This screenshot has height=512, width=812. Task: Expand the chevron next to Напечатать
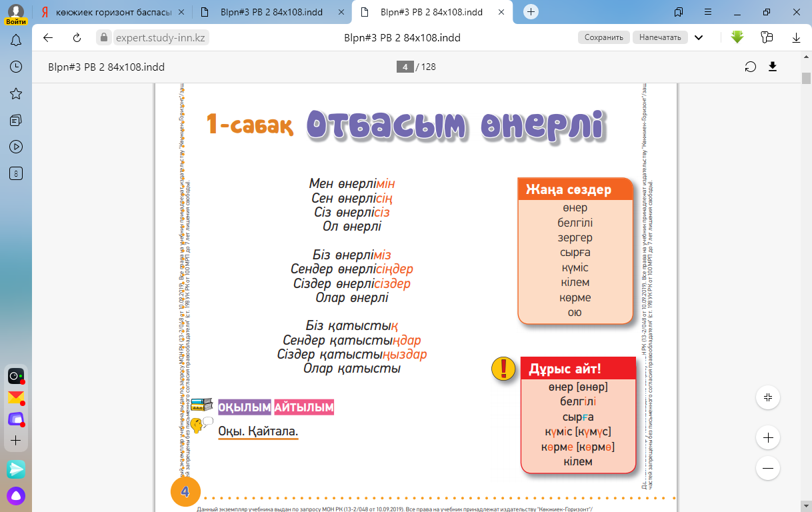click(x=699, y=37)
